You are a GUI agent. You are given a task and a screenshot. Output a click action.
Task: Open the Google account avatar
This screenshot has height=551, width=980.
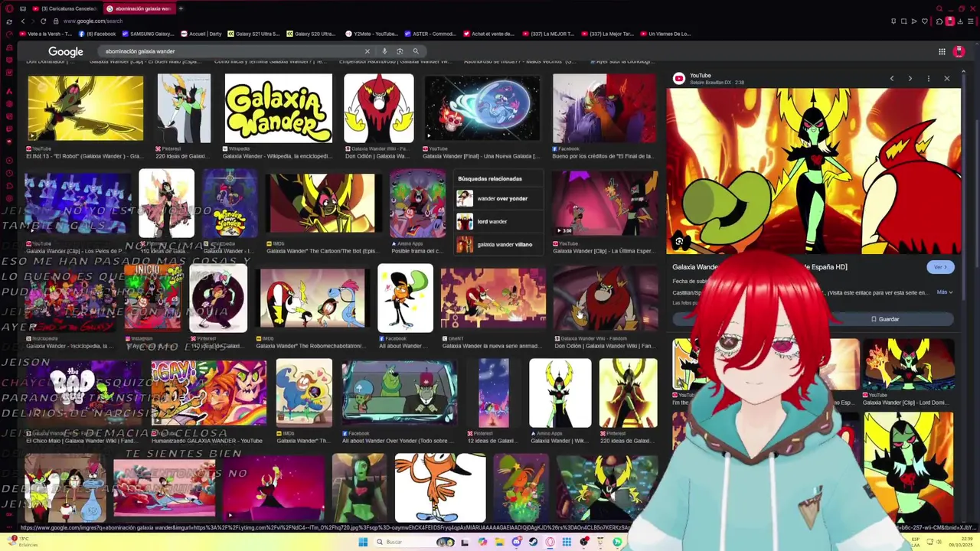pyautogui.click(x=959, y=51)
